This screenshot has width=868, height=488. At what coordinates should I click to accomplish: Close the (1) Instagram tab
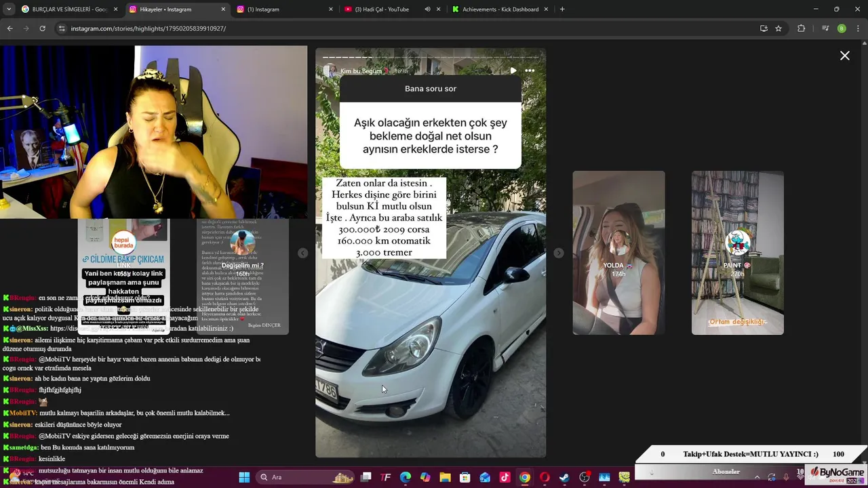click(331, 9)
